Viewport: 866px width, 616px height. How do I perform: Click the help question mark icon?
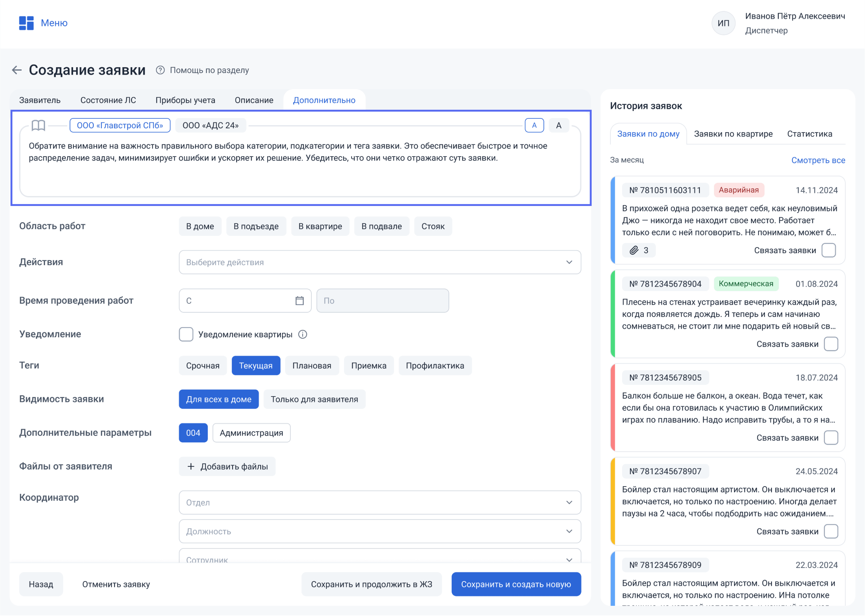pyautogui.click(x=160, y=70)
